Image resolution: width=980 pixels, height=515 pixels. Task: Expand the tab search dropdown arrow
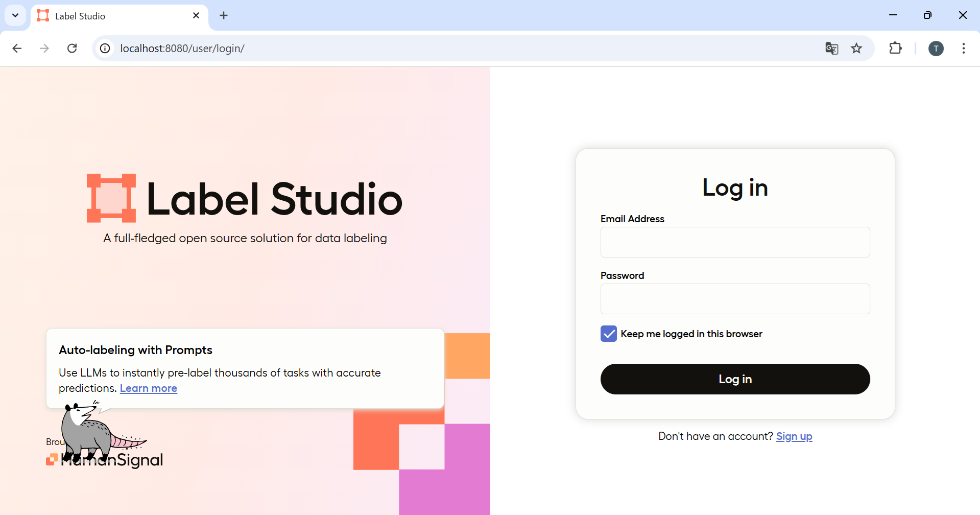(x=15, y=15)
